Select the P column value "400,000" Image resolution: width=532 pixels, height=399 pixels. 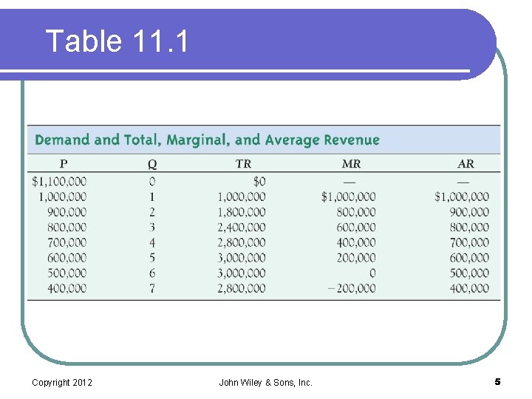tap(66, 288)
